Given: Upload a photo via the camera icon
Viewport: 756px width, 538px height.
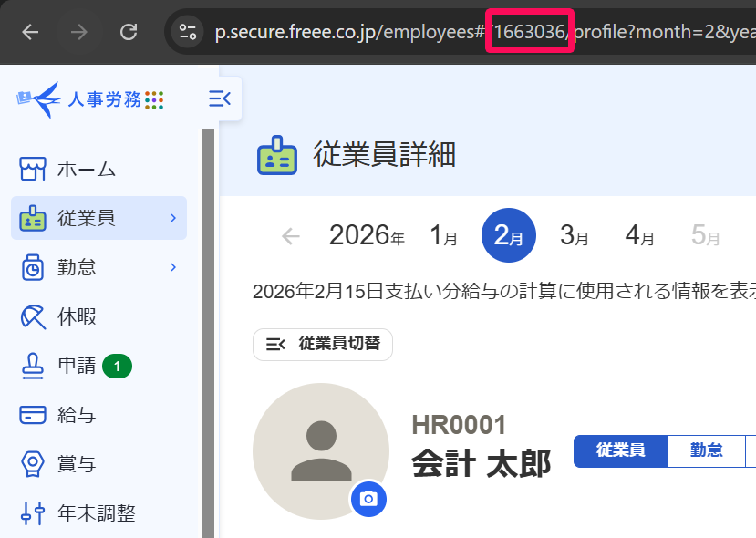Looking at the screenshot, I should (368, 499).
